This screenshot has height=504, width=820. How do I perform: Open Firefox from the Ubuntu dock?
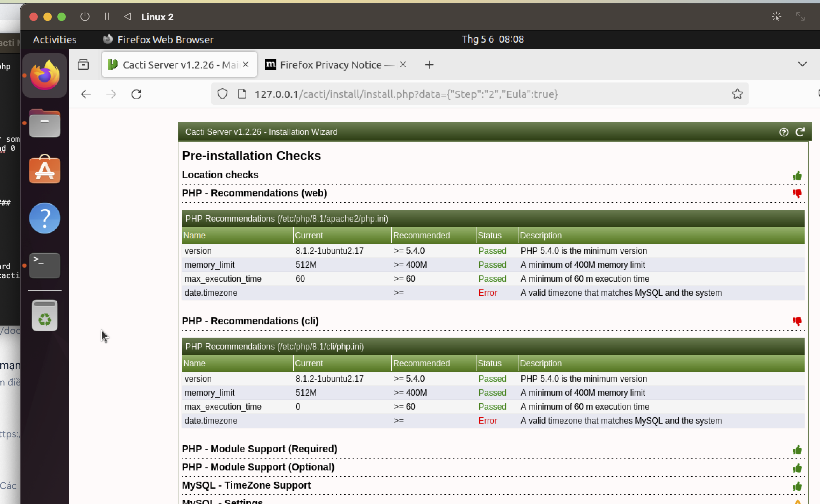pos(45,75)
